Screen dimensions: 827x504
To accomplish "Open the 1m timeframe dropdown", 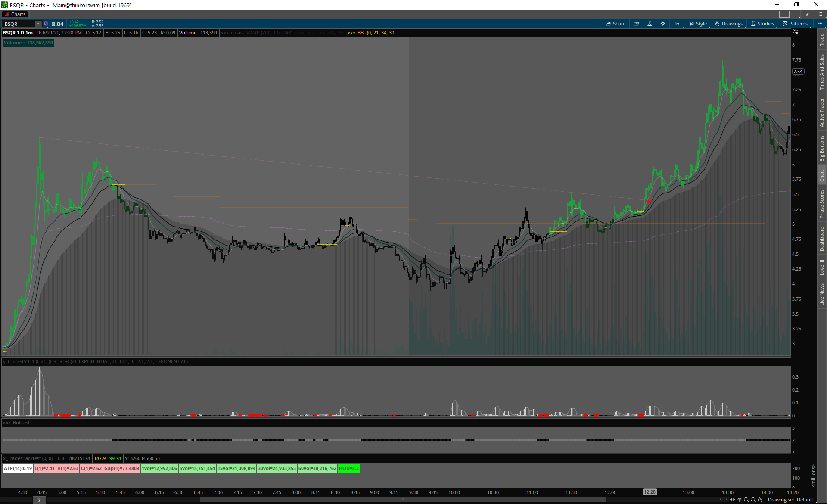I will (677, 24).
